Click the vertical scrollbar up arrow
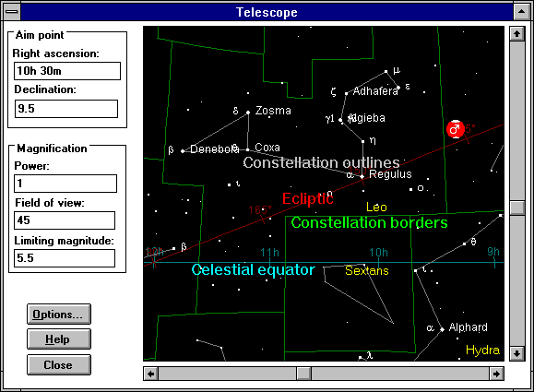 (x=517, y=34)
